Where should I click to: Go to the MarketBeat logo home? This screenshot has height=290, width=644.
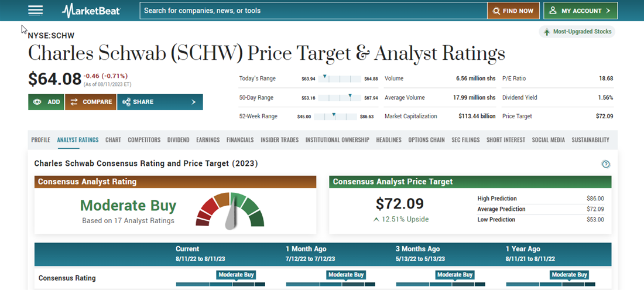coord(91,11)
